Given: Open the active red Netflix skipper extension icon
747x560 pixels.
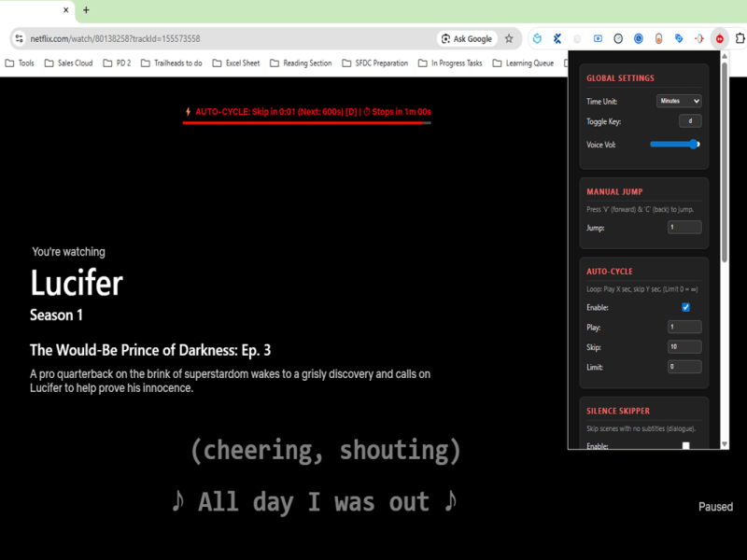Looking at the screenshot, I should (719, 38).
